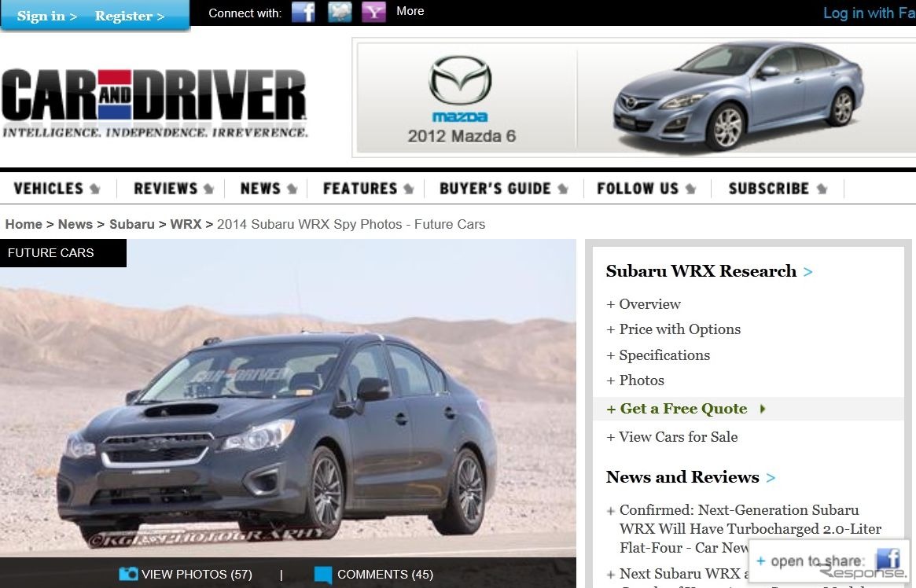916x588 pixels.
Task: Expand the News menu arrow
Action: [292, 189]
